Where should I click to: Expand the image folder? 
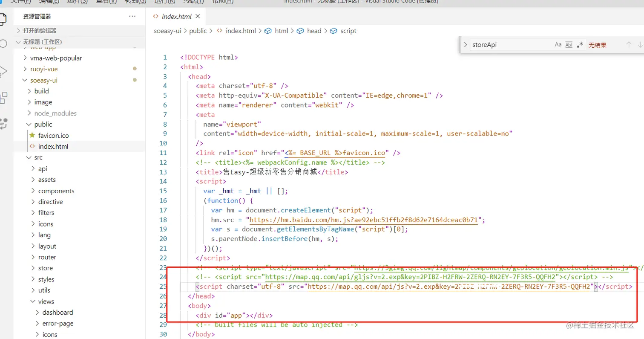click(29, 102)
